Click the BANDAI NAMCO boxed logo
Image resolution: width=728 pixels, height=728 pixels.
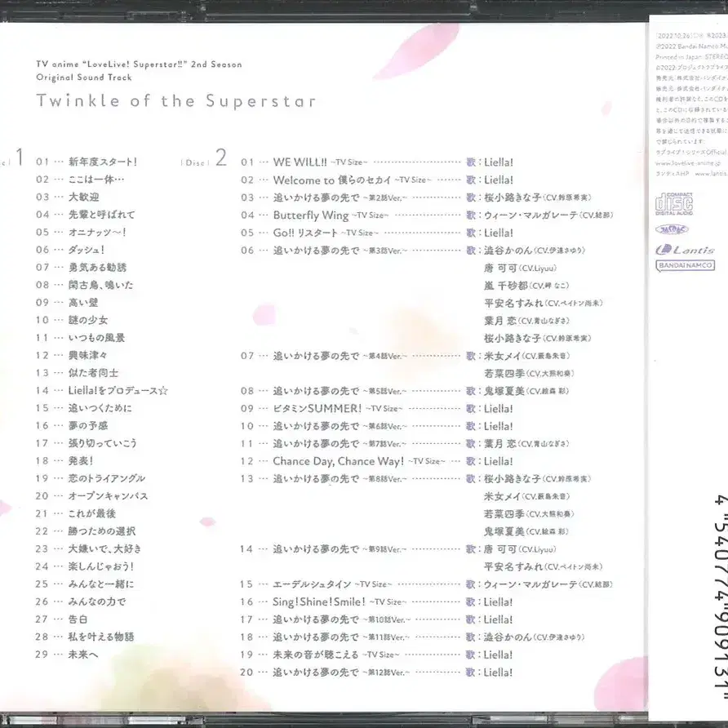point(685,265)
